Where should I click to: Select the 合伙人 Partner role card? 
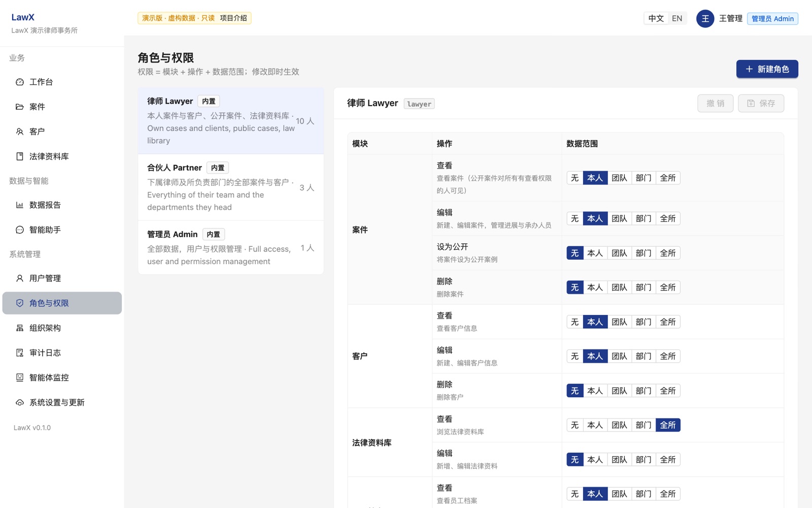point(231,187)
